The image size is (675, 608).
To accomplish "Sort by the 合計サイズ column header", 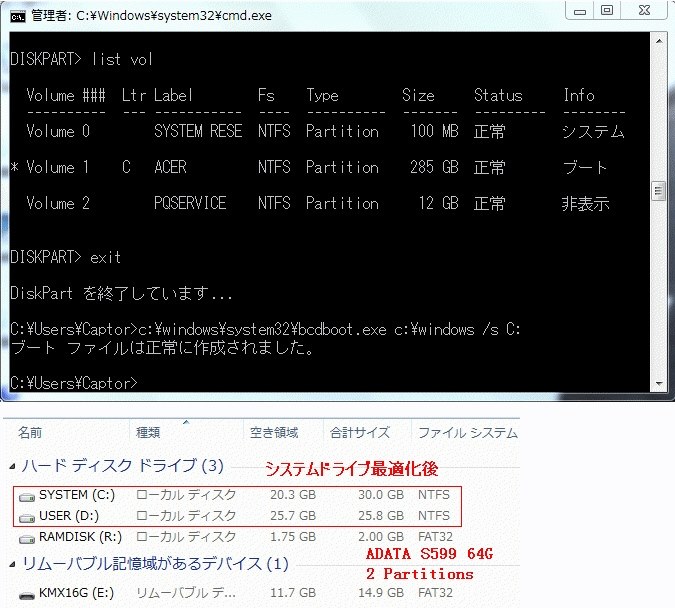I will 360,432.
